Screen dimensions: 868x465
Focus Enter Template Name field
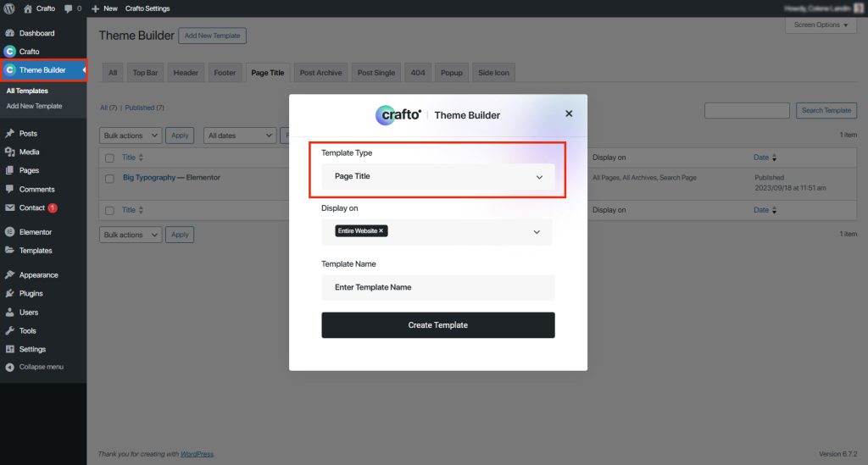438,287
